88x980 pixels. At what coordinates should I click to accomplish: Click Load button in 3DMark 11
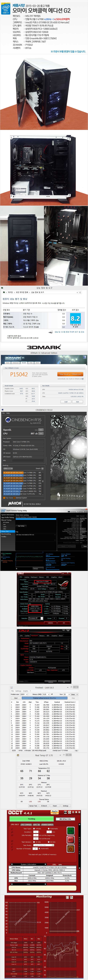(66, 402)
